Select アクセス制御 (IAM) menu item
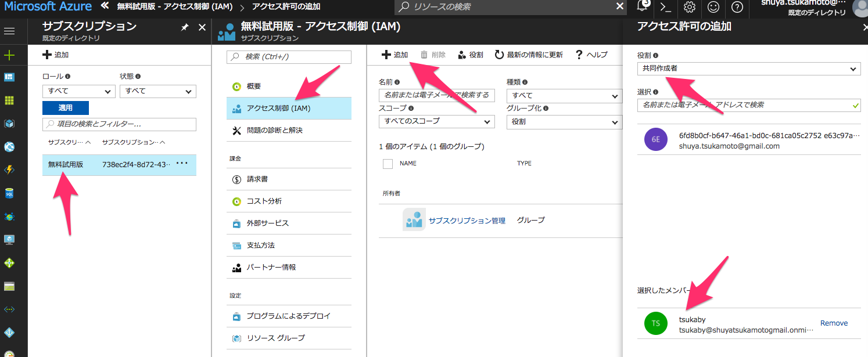Image resolution: width=868 pixels, height=357 pixels. tap(289, 108)
